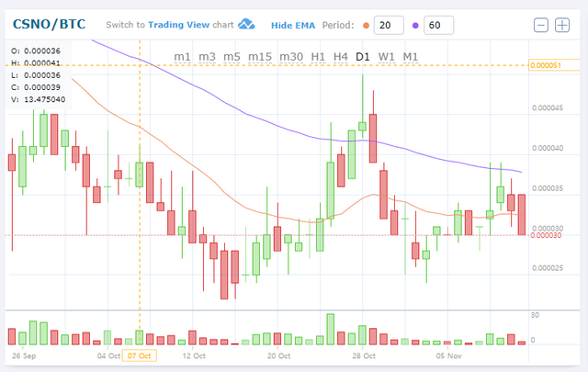This screenshot has width=588, height=372.
Task: Click the 20 Oct date label
Action: click(278, 355)
